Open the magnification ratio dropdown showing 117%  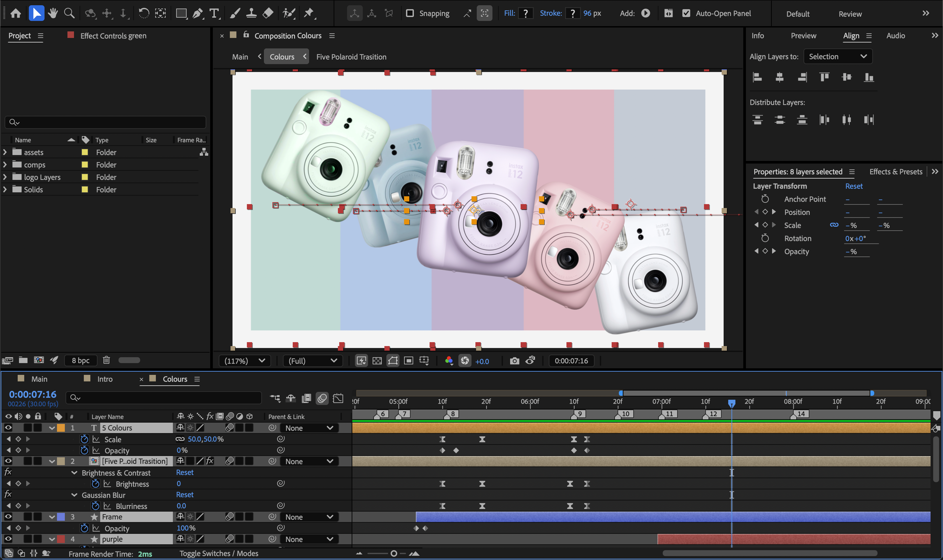point(244,361)
